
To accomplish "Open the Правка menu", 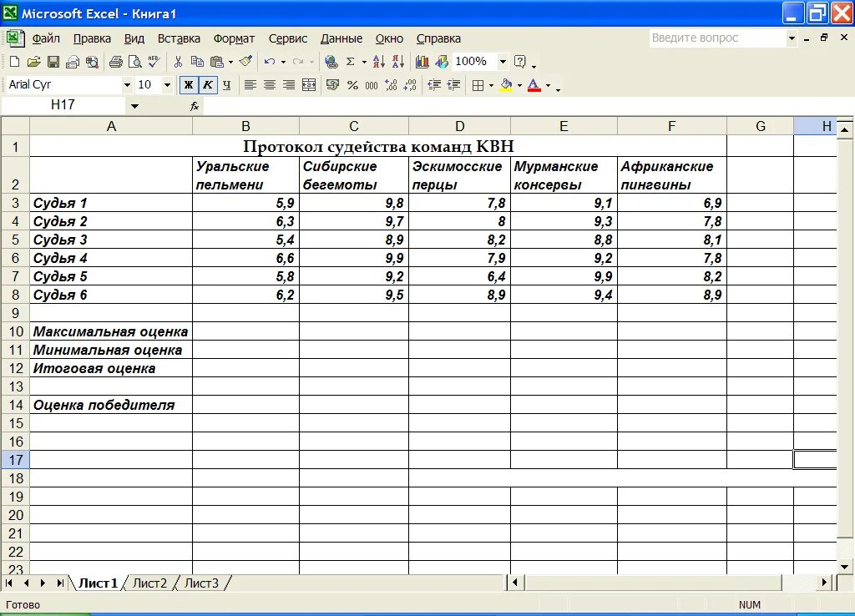I will [x=92, y=38].
